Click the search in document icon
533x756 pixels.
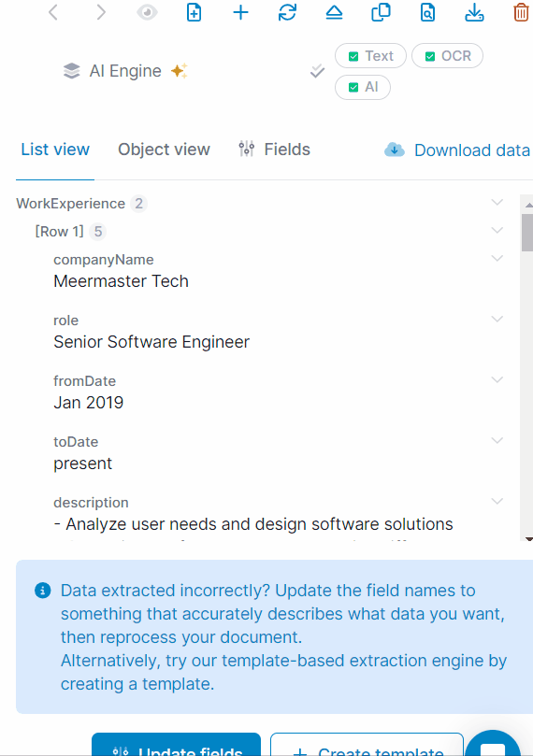pyautogui.click(x=427, y=12)
